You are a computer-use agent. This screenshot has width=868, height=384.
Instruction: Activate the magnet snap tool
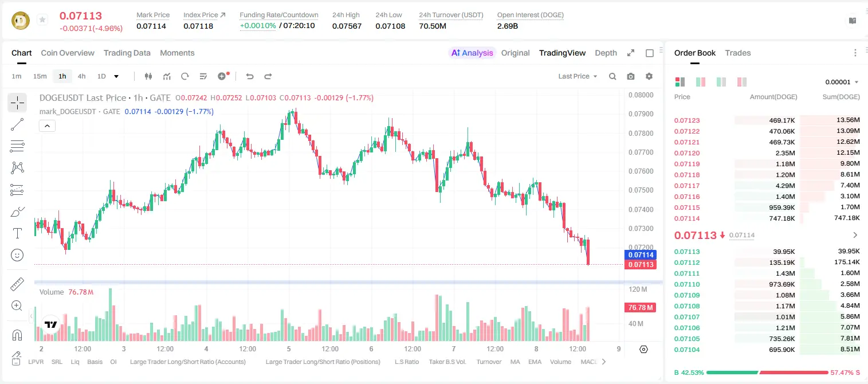point(17,335)
